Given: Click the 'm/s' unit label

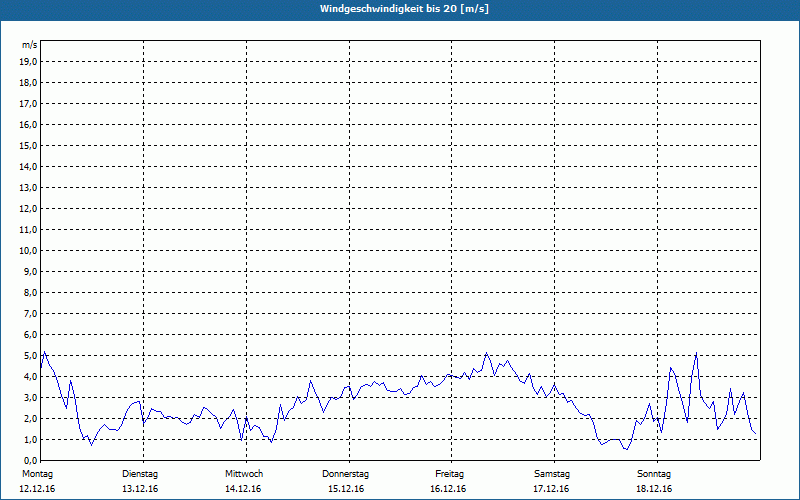Looking at the screenshot, I should [29, 45].
